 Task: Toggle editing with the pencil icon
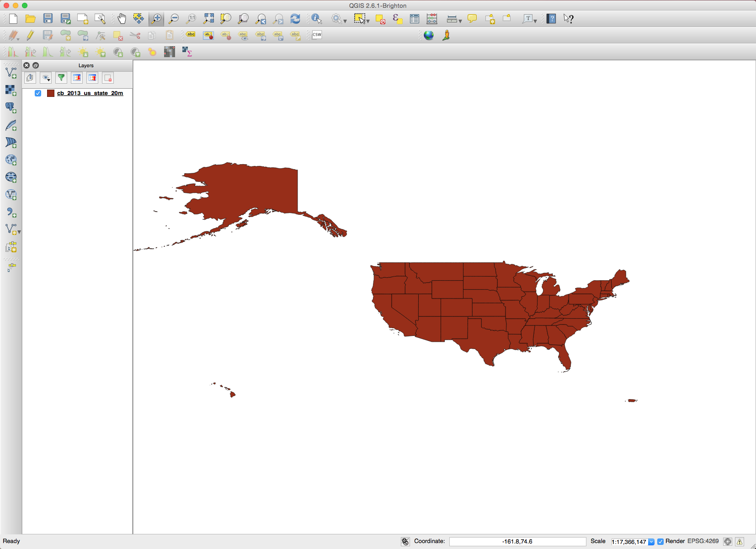pos(30,35)
